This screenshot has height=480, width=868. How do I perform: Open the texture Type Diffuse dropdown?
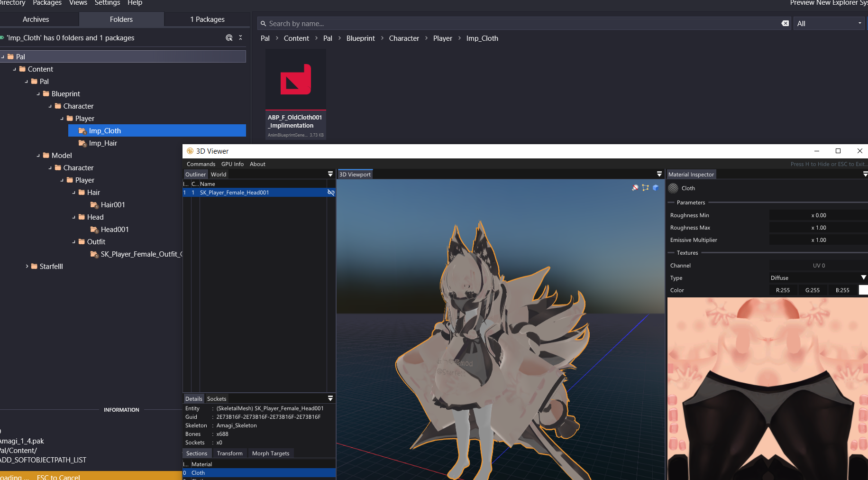tap(818, 278)
